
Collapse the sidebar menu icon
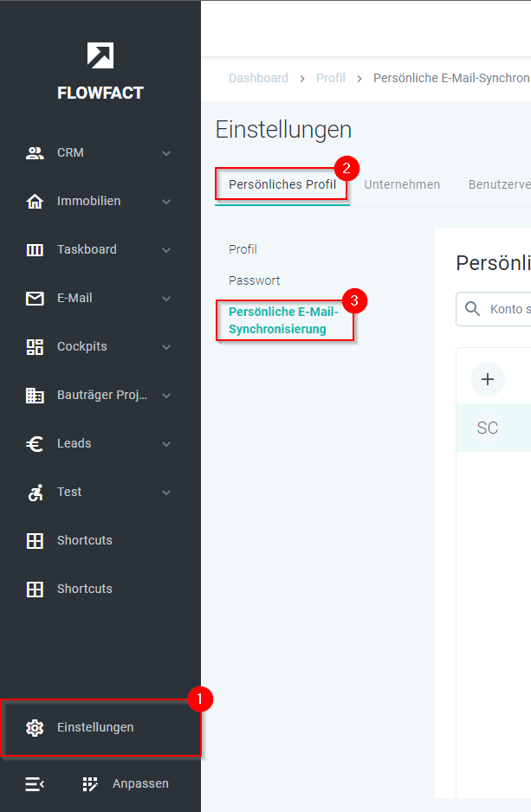[x=35, y=784]
